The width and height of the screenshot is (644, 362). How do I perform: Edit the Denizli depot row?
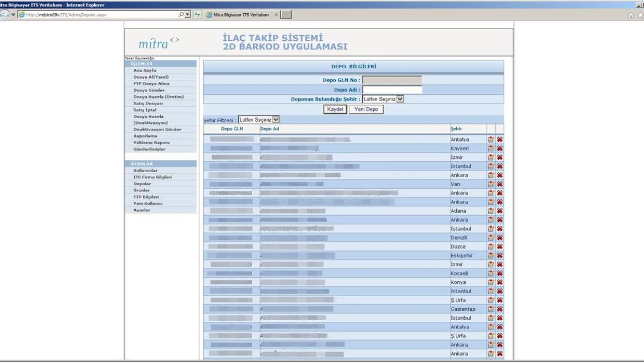[491, 237]
